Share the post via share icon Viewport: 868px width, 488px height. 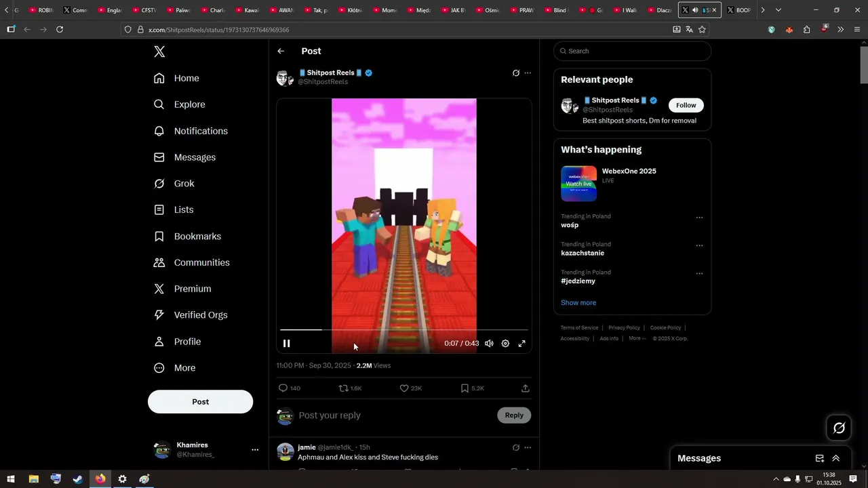click(x=526, y=388)
